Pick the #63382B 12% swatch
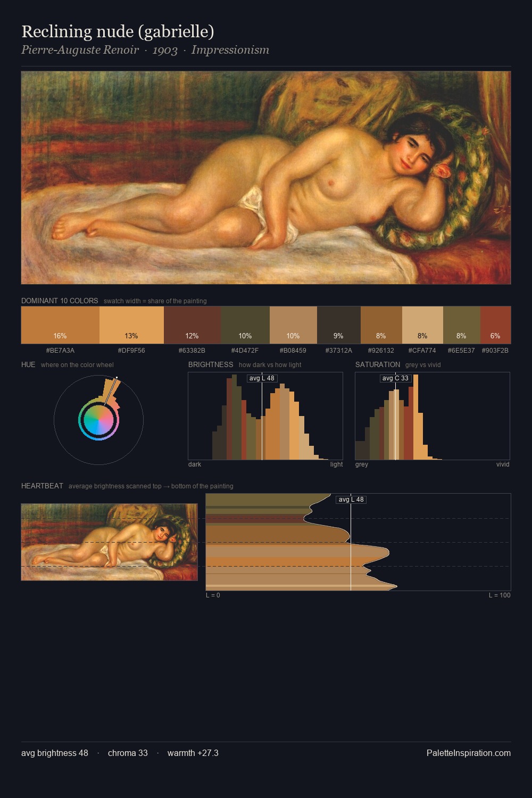This screenshot has height=798, width=532. coord(192,325)
